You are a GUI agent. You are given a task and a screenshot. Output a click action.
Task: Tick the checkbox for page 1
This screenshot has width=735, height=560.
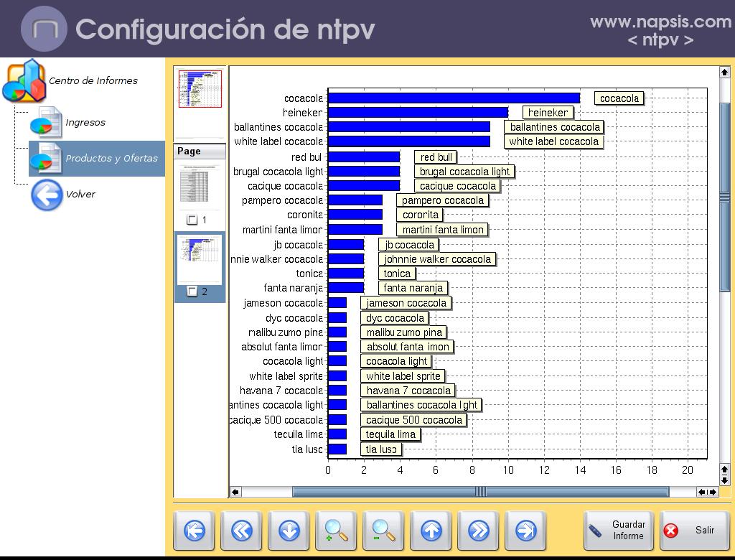click(192, 220)
